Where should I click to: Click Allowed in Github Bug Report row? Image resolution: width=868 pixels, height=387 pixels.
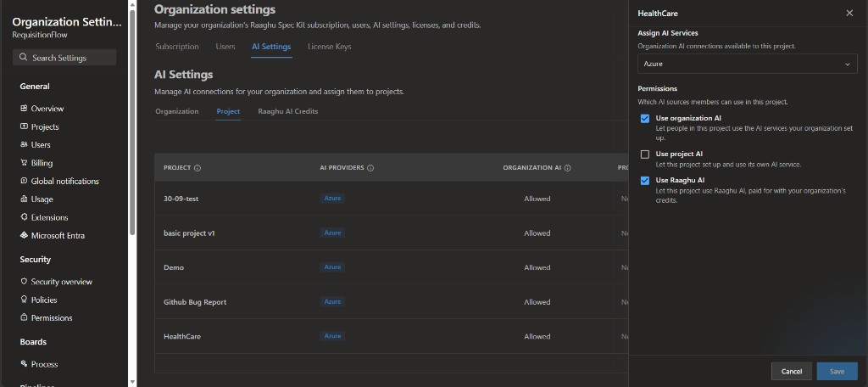(537, 302)
